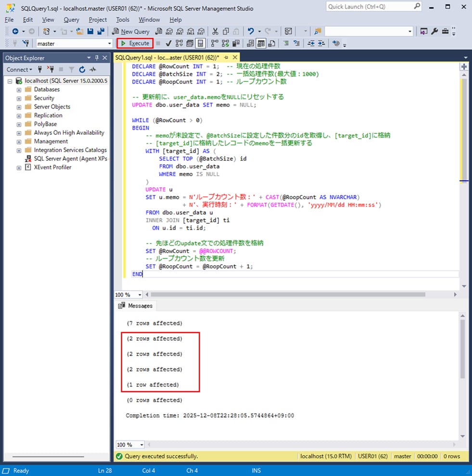The image size is (472, 476).
Task: Open the editor zoom 100 % dropdown
Action: (x=140, y=295)
